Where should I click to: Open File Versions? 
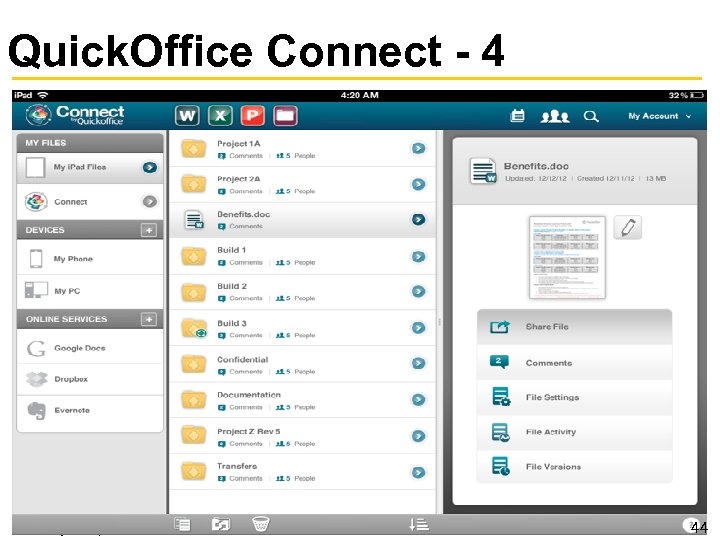tap(574, 467)
